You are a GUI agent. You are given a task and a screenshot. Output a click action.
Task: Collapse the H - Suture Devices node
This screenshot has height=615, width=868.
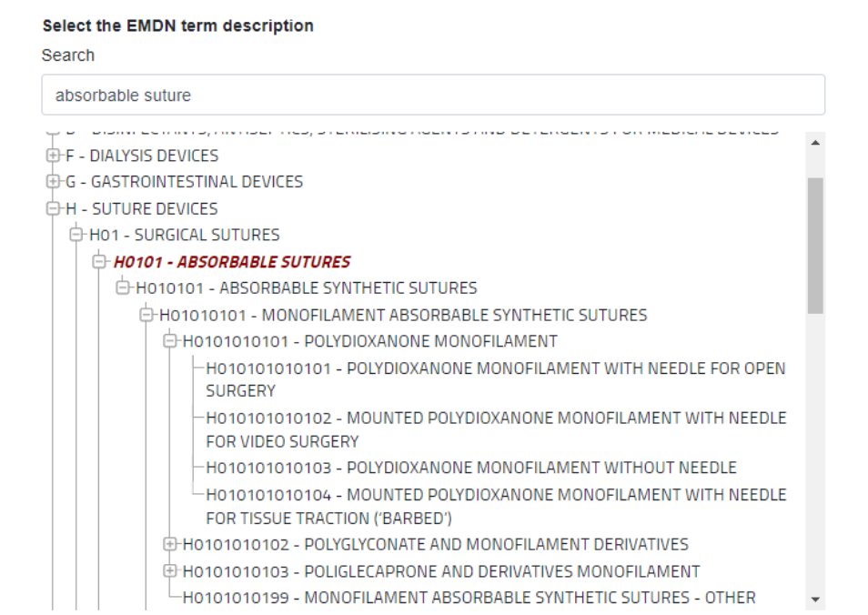[x=53, y=209]
